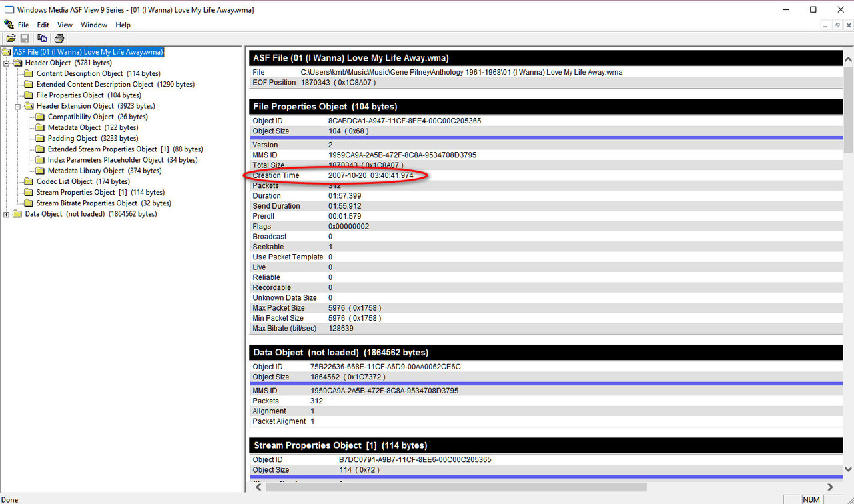
Task: Select Data Object (not loaded) tree item
Action: (x=91, y=214)
